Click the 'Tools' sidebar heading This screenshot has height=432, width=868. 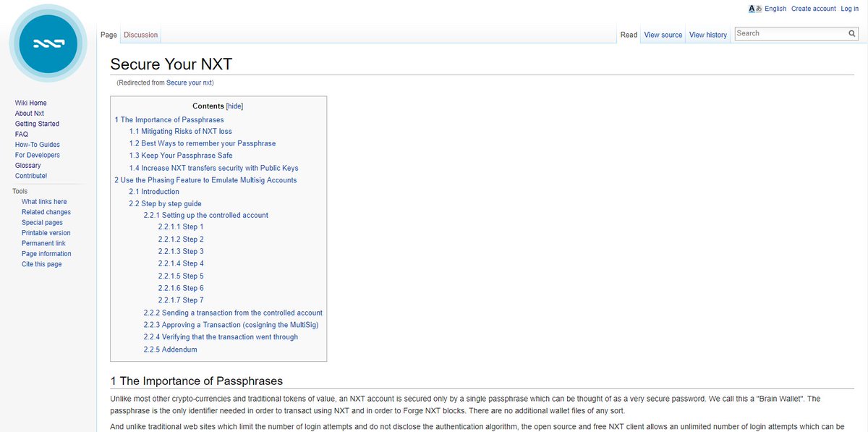[20, 191]
